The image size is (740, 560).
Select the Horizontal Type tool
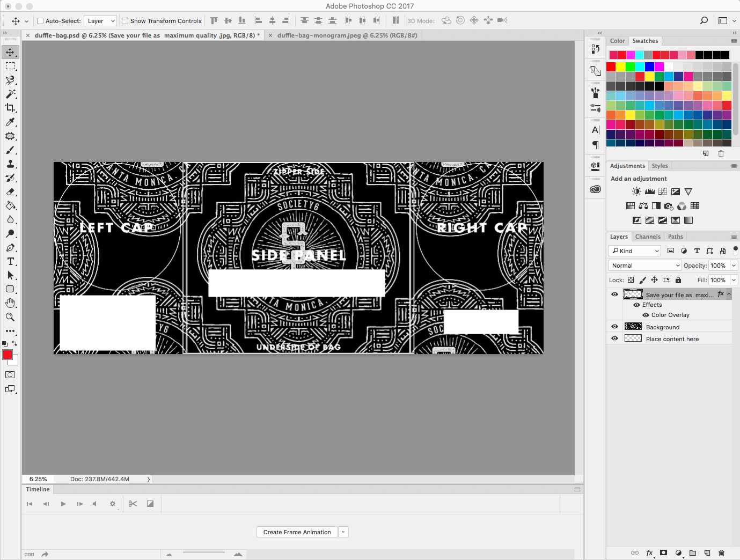click(10, 261)
